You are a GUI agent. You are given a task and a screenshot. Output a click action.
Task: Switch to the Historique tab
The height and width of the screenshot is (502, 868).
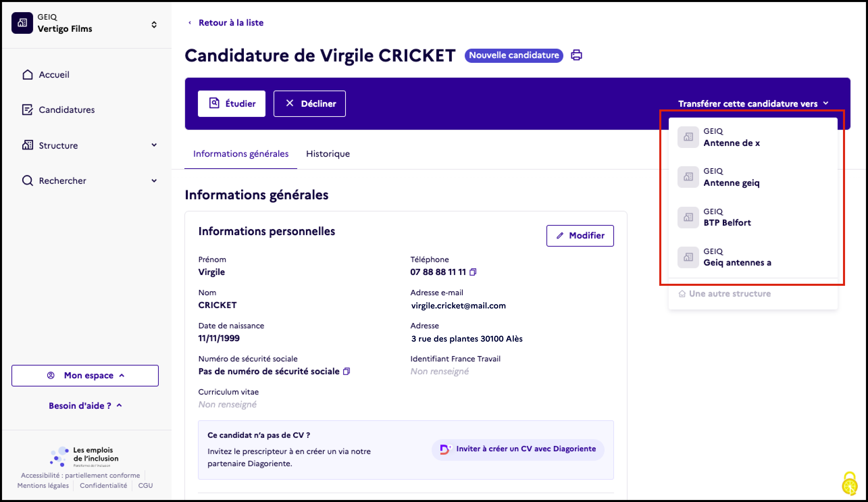pos(328,154)
